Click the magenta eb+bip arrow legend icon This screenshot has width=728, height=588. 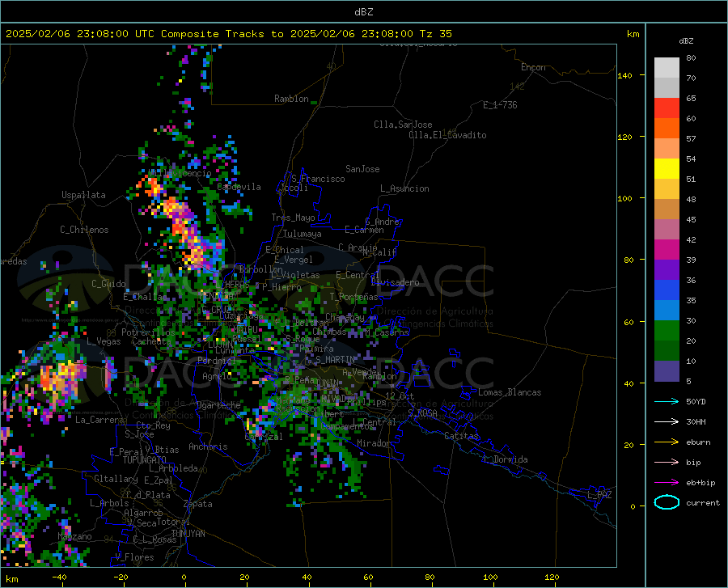pos(667,483)
